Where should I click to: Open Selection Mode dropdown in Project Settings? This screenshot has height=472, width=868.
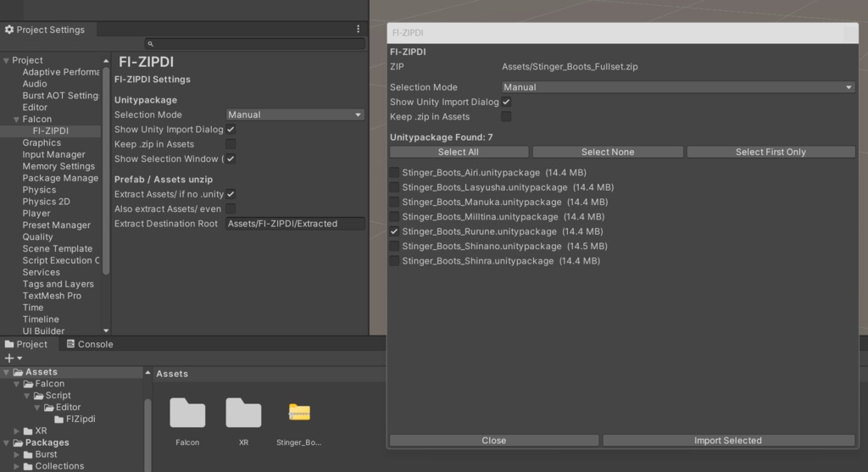tap(295, 114)
